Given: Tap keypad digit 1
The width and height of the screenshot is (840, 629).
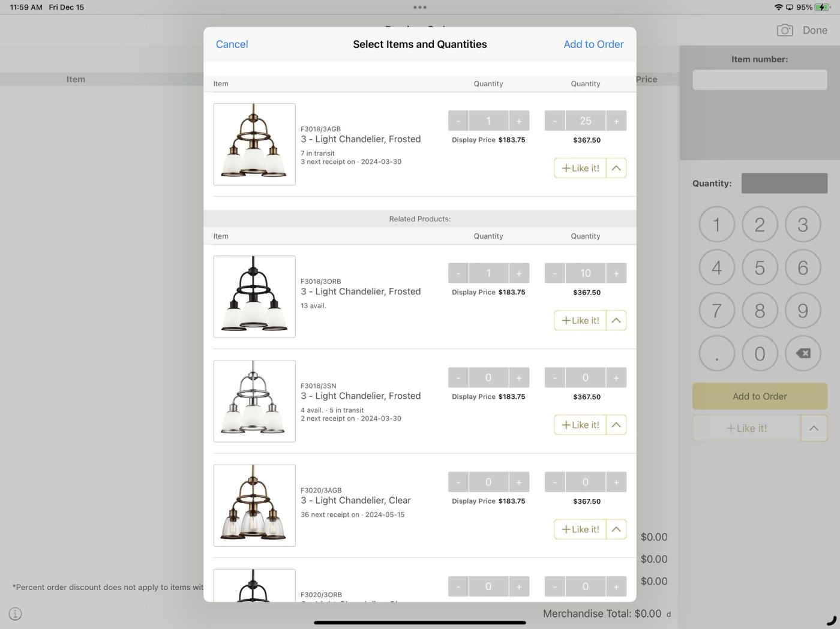Looking at the screenshot, I should 716,224.
